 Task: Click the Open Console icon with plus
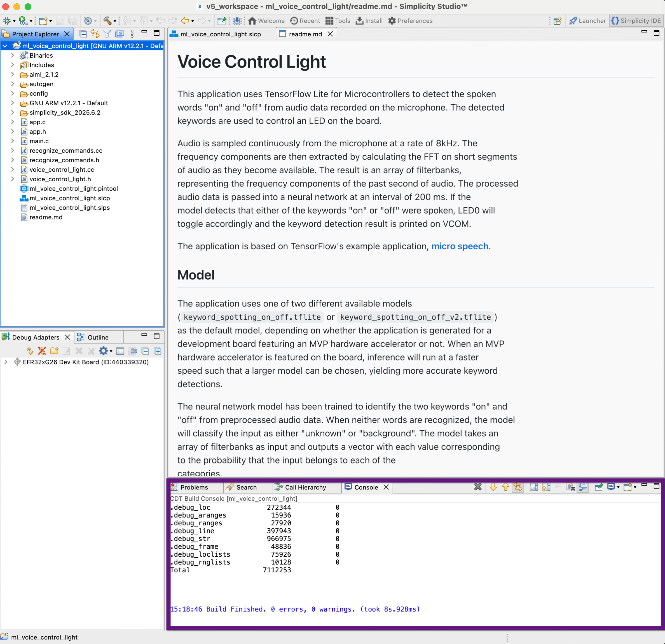628,487
